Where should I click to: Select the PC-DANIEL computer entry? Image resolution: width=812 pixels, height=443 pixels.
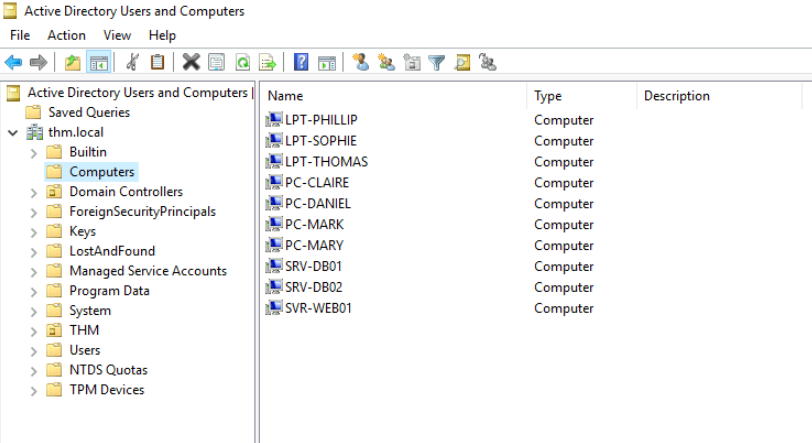pos(317,204)
